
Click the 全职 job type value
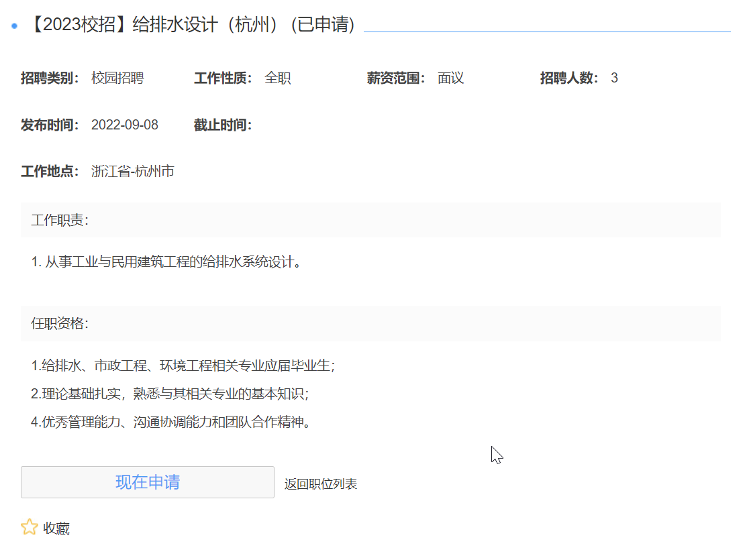tap(278, 78)
